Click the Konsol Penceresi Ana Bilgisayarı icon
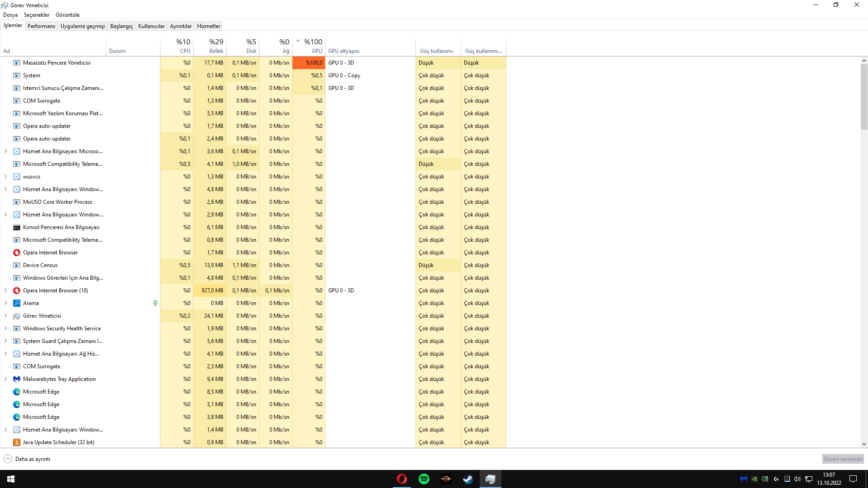 pos(17,227)
